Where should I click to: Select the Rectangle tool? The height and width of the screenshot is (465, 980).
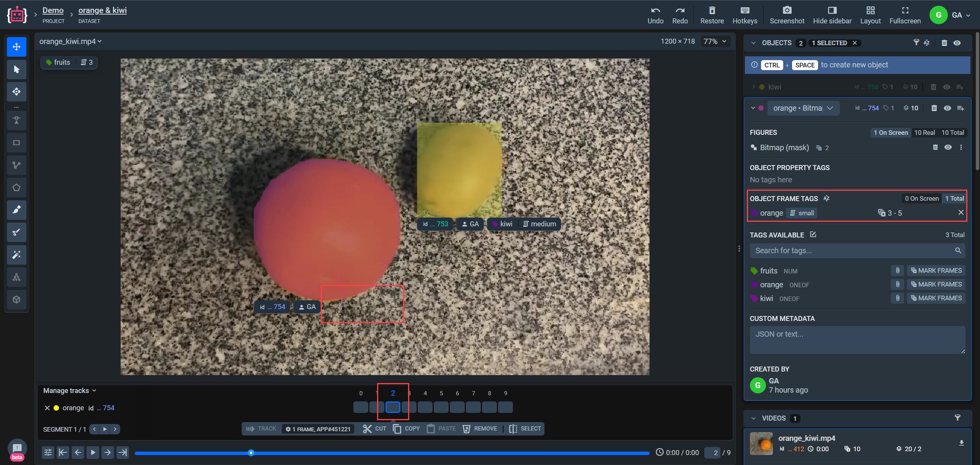pos(16,143)
